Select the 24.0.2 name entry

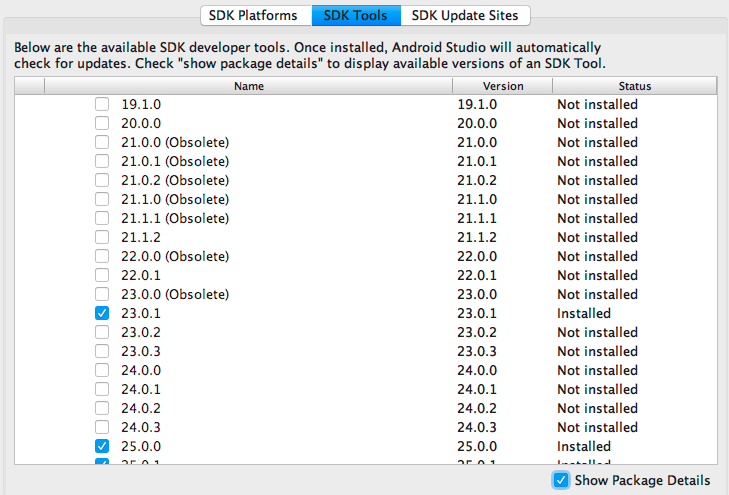point(141,409)
